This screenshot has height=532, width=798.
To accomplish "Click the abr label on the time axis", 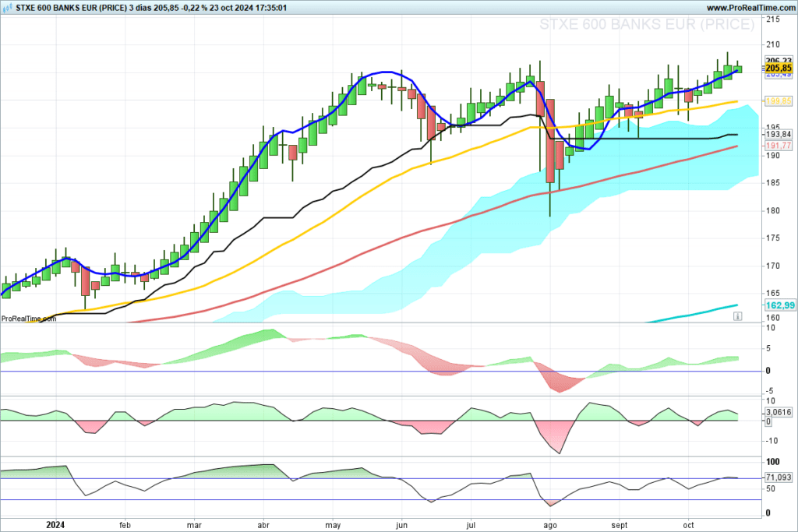I will [263, 525].
